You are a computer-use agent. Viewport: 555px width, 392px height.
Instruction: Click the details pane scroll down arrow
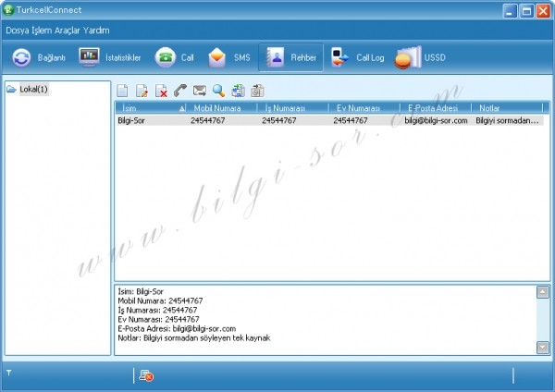pyautogui.click(x=543, y=348)
